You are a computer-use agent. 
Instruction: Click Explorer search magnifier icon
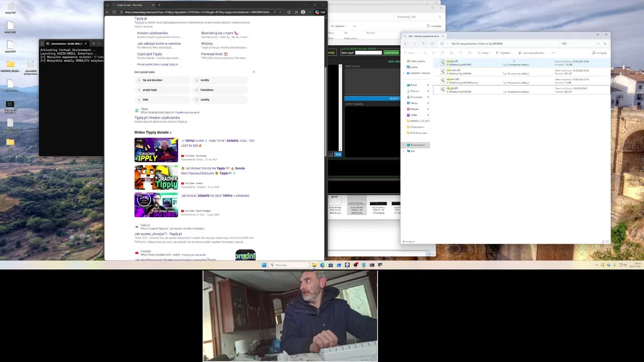605,44
